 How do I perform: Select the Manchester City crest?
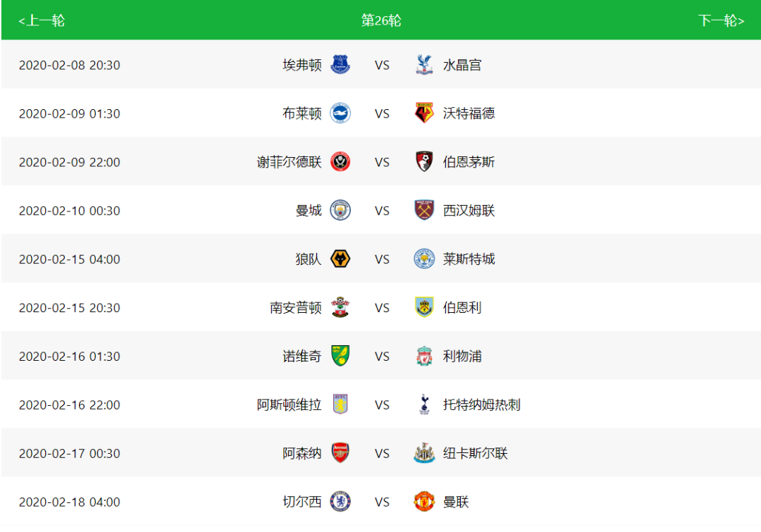340,210
